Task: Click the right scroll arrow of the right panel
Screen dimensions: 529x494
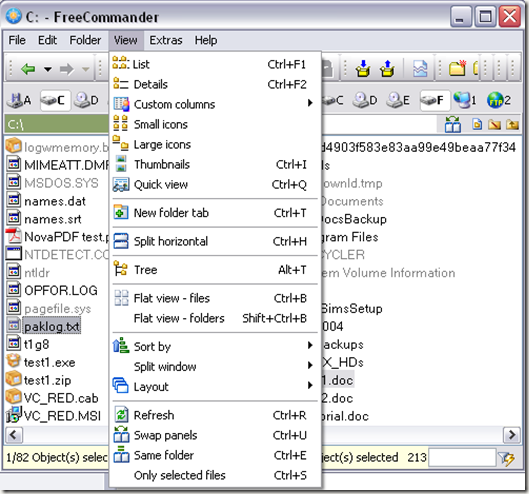Action: [512, 435]
